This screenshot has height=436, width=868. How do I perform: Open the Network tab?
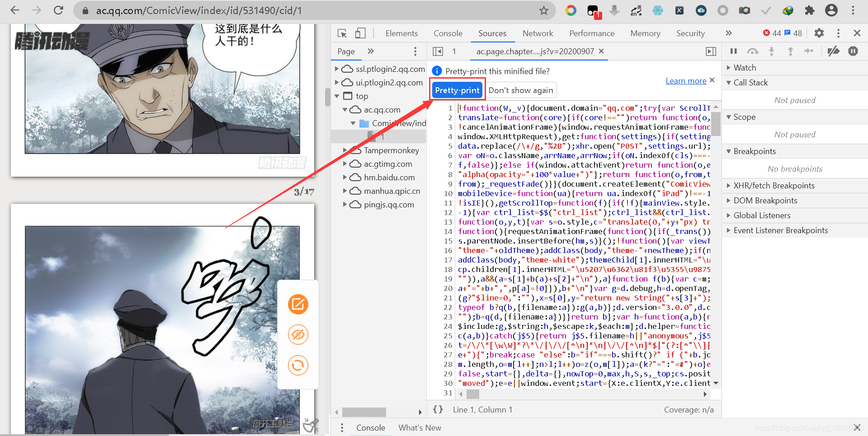click(x=538, y=33)
